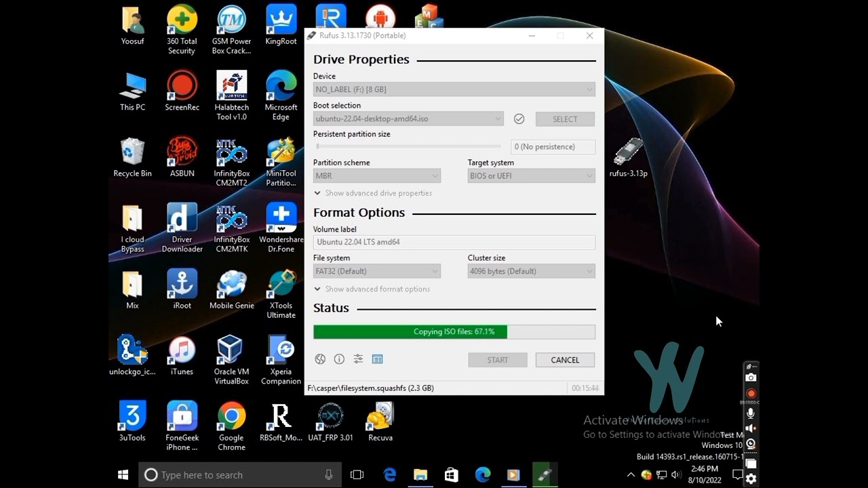868x488 pixels.
Task: Open MiniTool Partition desktop icon
Action: click(x=281, y=163)
